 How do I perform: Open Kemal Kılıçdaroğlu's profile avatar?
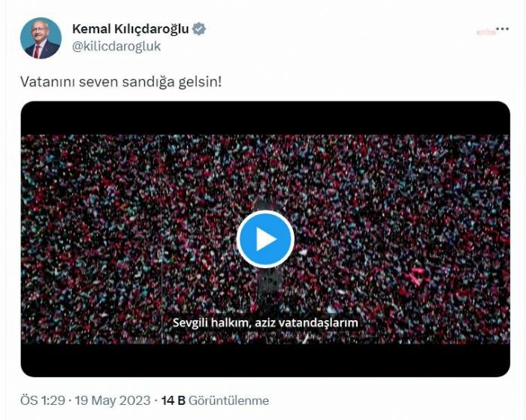(x=41, y=38)
